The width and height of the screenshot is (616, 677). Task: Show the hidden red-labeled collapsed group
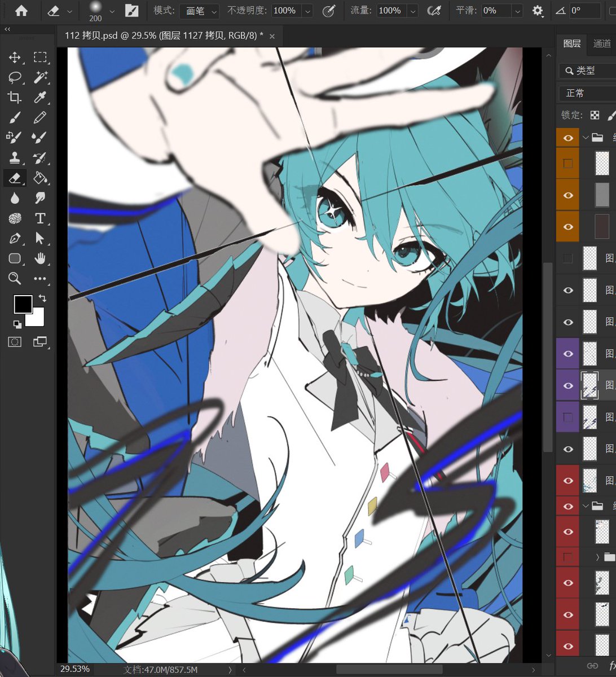tap(568, 557)
